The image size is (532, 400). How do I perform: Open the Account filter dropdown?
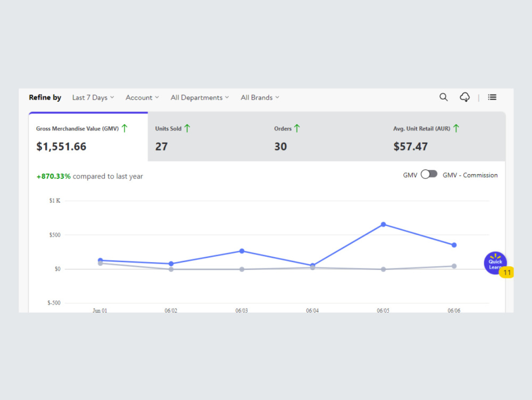(142, 97)
